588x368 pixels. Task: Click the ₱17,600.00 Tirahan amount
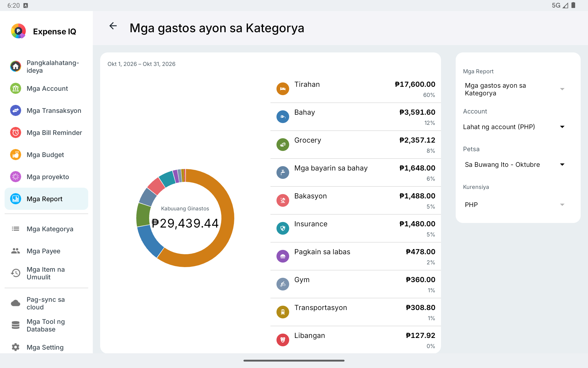tap(415, 84)
